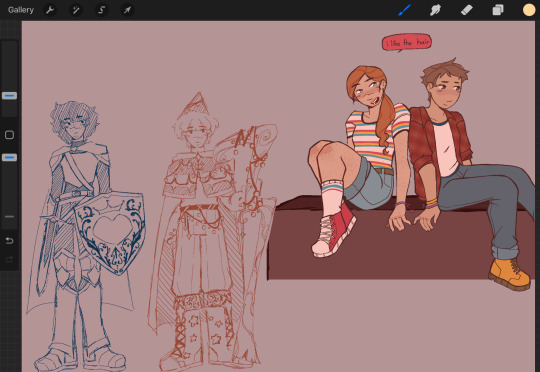
Task: Click the brush opacity slider handle
Action: pyautogui.click(x=9, y=157)
